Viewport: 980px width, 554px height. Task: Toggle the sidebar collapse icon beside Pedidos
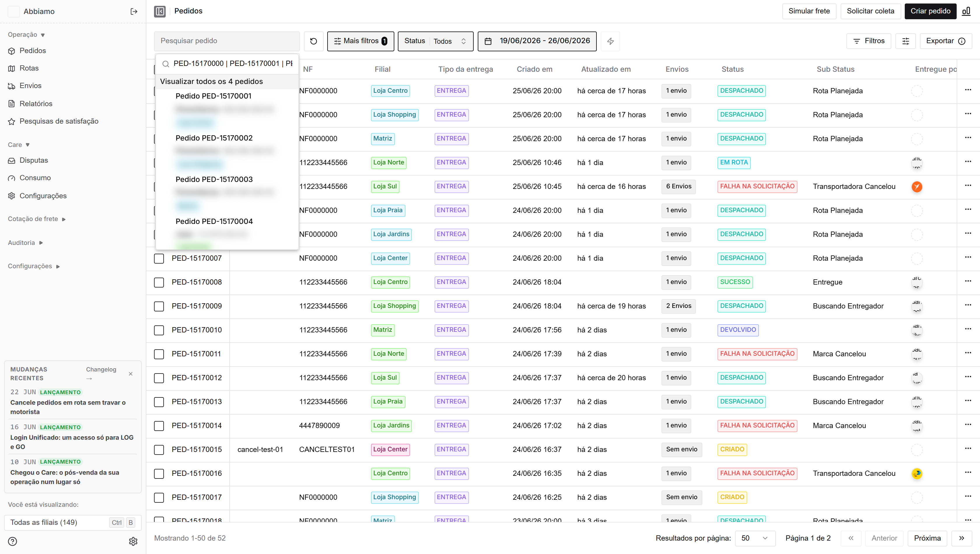click(160, 11)
